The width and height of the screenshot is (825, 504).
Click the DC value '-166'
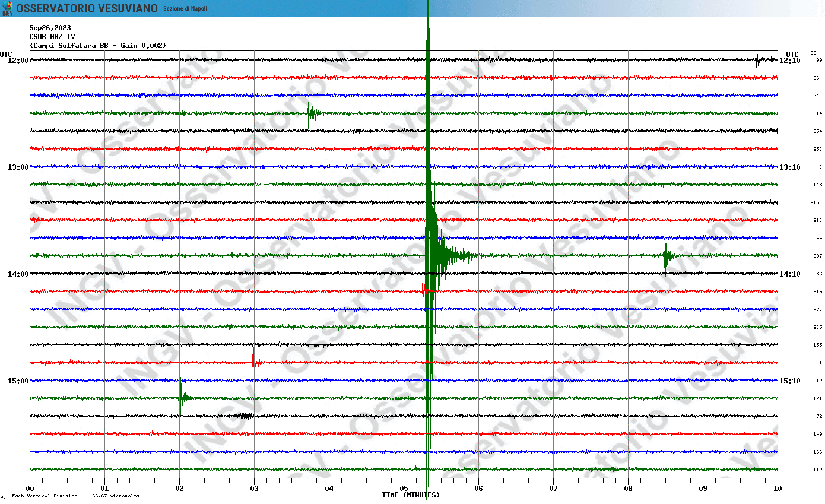tap(816, 452)
